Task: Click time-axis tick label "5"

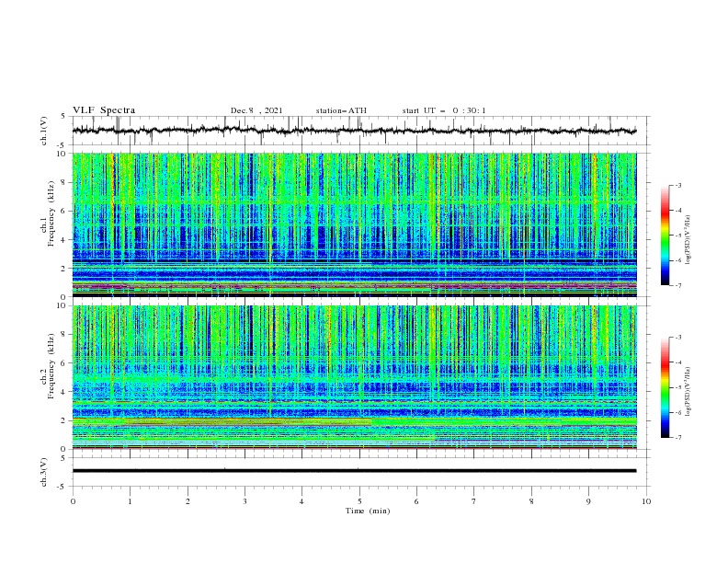Action: tap(359, 501)
